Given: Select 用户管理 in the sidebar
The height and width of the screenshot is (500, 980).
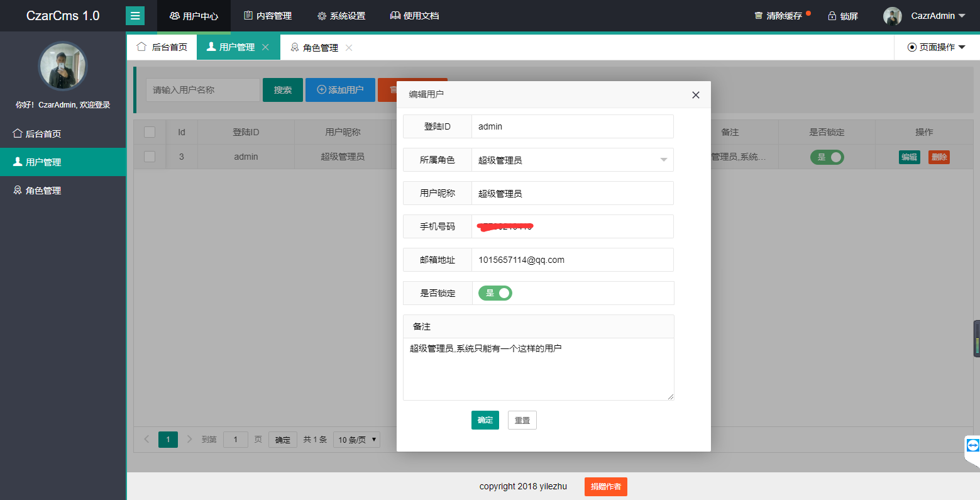Looking at the screenshot, I should [x=63, y=162].
